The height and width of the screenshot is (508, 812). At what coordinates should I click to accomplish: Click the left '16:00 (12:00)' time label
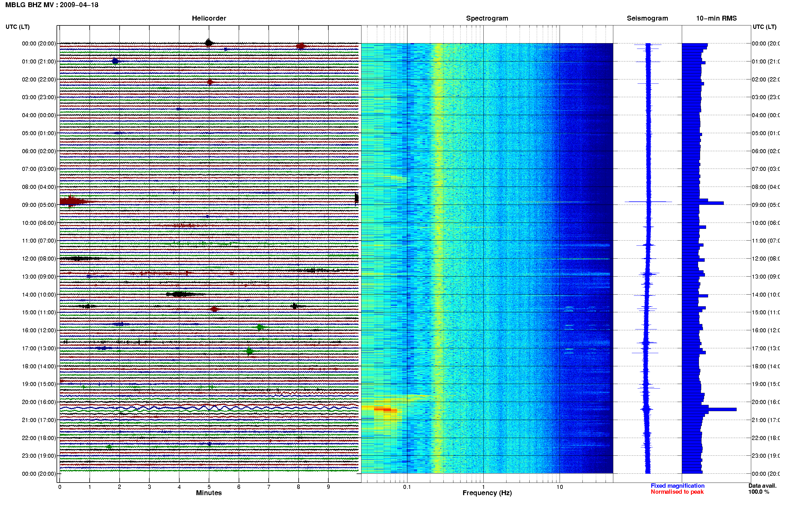[x=39, y=330]
